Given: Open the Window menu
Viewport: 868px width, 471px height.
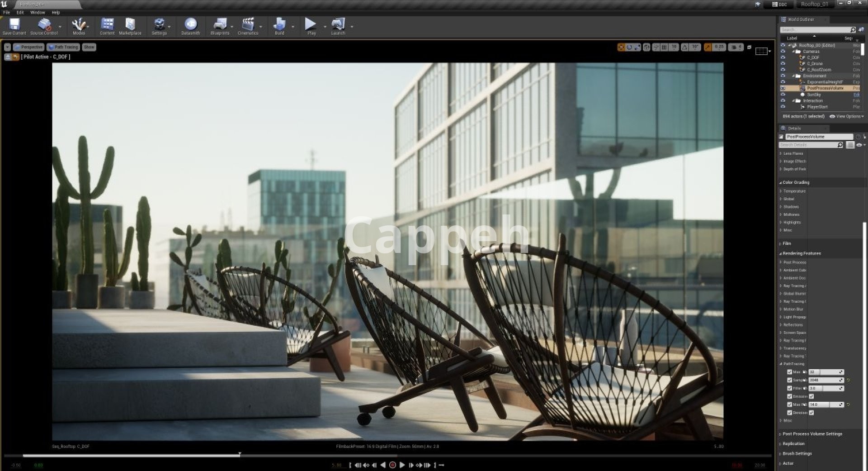Looking at the screenshot, I should pos(38,13).
